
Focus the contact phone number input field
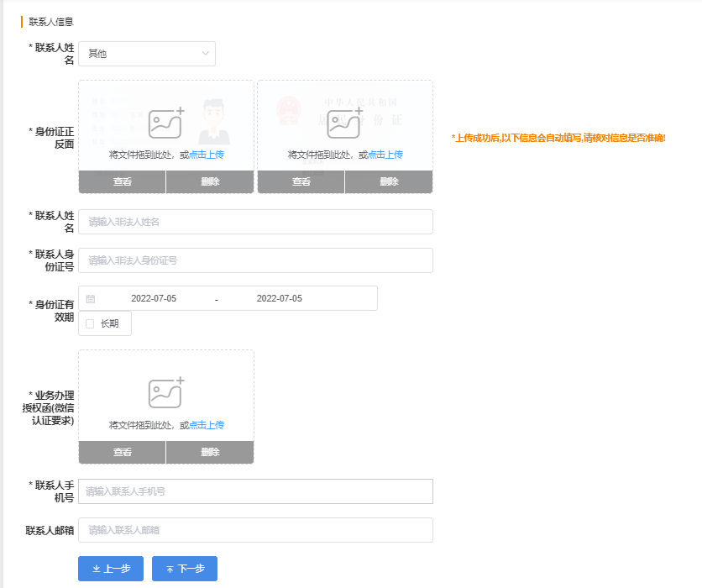256,491
